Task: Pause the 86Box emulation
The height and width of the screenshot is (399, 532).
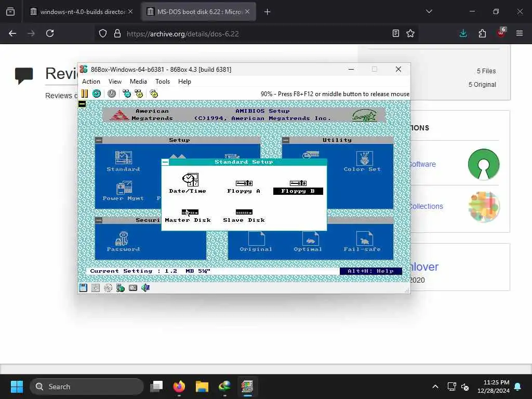Action: [85, 94]
